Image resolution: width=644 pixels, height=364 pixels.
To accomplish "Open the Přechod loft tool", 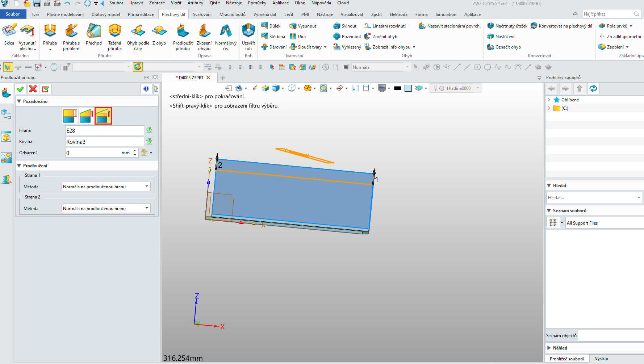I will [94, 34].
